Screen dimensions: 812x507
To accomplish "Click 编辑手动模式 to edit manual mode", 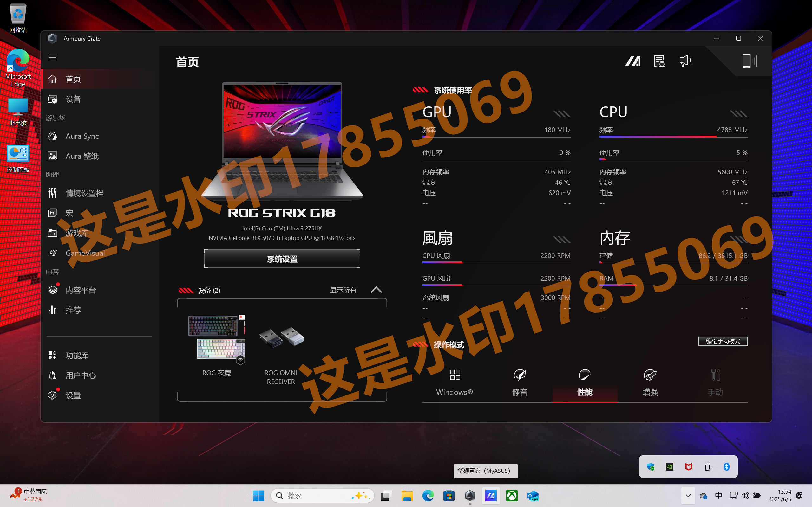I will (723, 341).
